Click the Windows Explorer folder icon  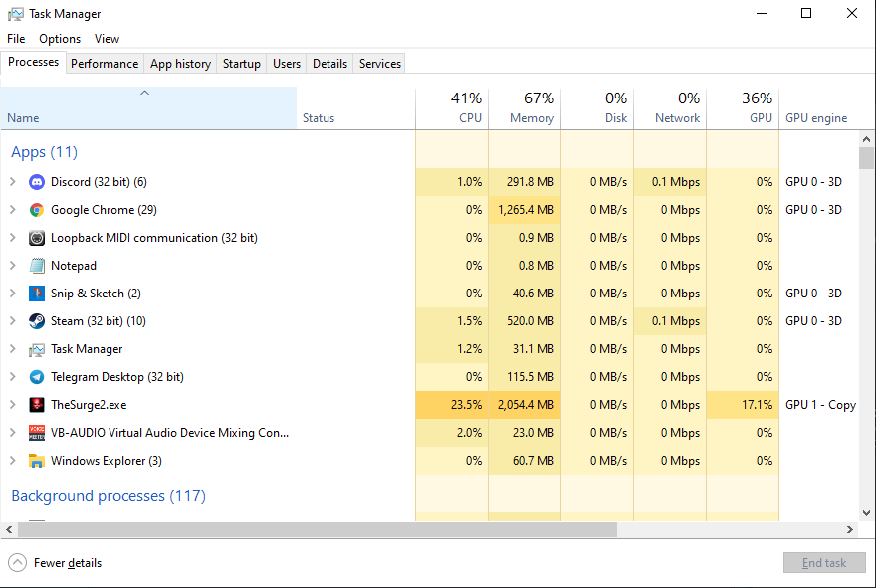[x=37, y=461]
